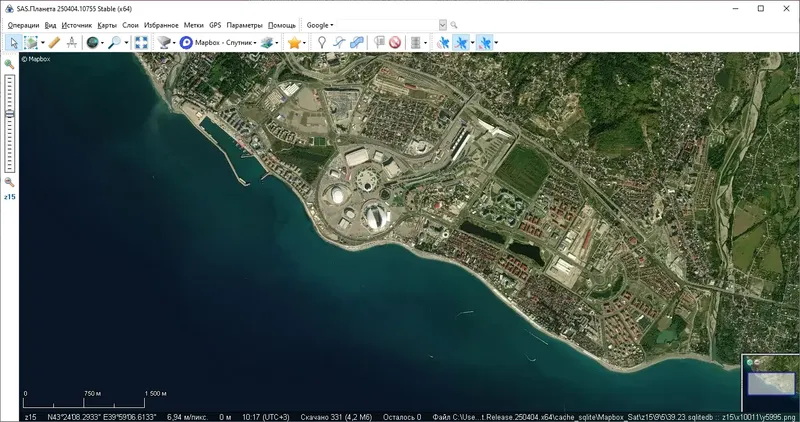This screenshot has width=800, height=422.
Task: Toggle the GPS satellite tracking button
Action: click(442, 43)
